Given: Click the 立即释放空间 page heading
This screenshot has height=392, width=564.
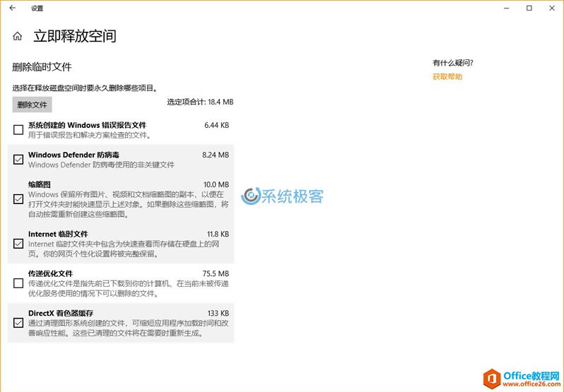Looking at the screenshot, I should [75, 36].
